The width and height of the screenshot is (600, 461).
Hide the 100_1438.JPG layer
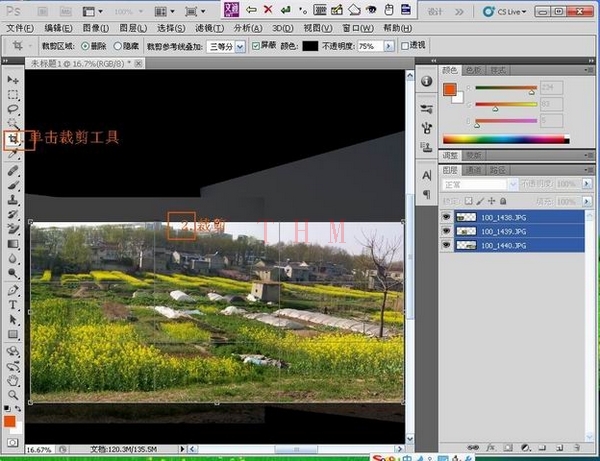[446, 217]
